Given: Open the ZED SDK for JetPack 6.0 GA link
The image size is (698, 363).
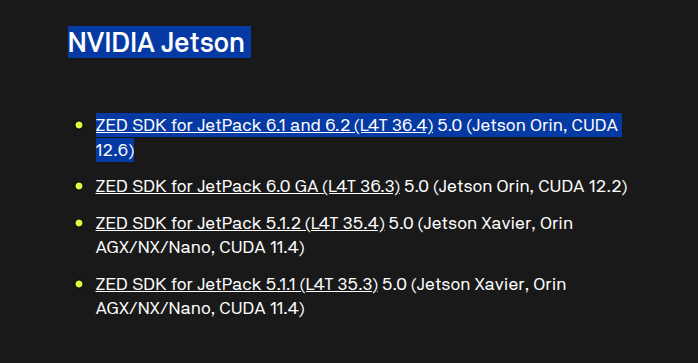Looking at the screenshot, I should tap(248, 187).
